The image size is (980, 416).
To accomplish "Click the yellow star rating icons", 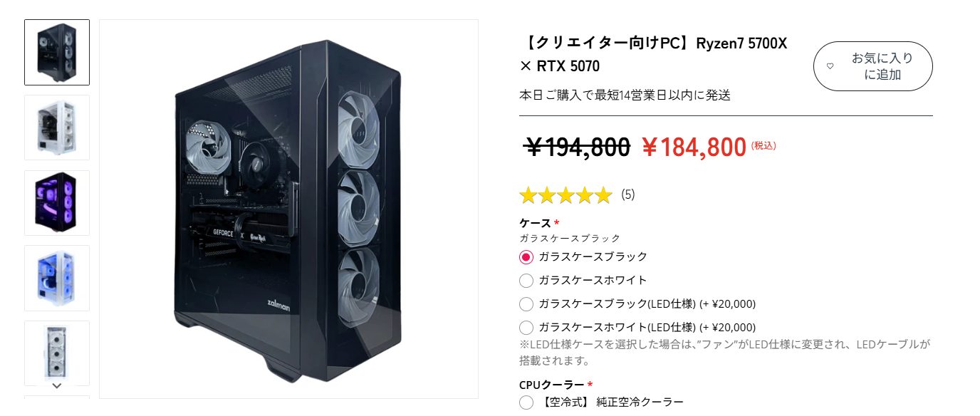I will 565,194.
